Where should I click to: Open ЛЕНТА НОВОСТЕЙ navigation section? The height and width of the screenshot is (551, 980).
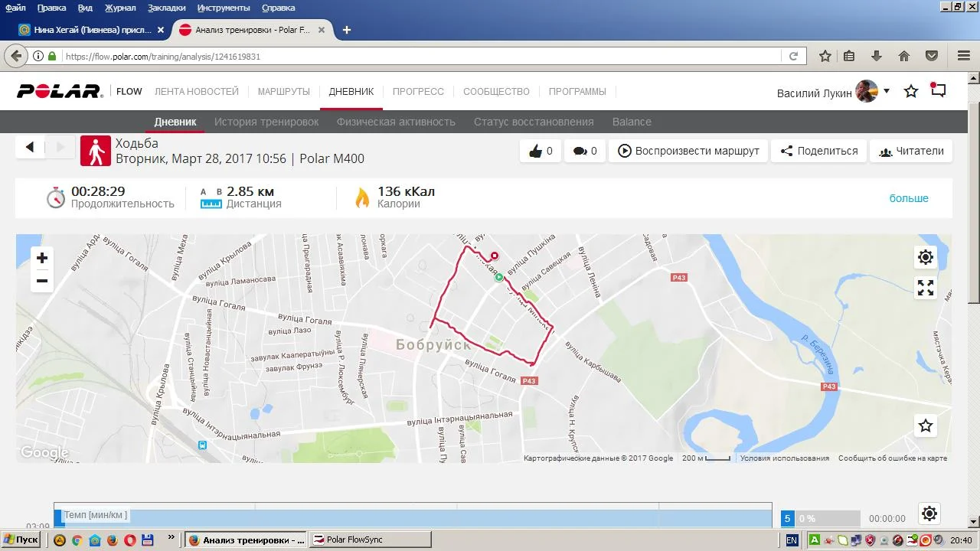(197, 92)
